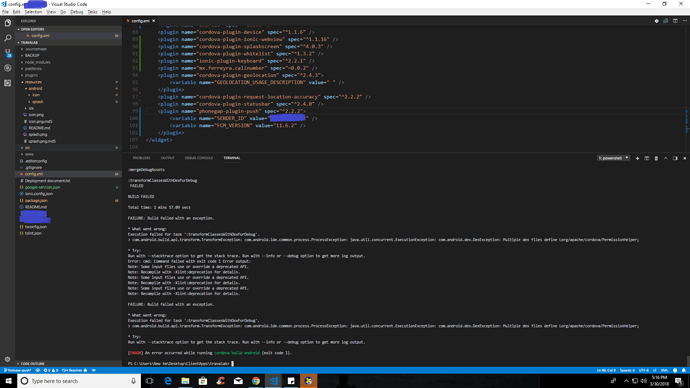Click the Ln/Col indicator in status bar
690x388 pixels.
click(606, 370)
